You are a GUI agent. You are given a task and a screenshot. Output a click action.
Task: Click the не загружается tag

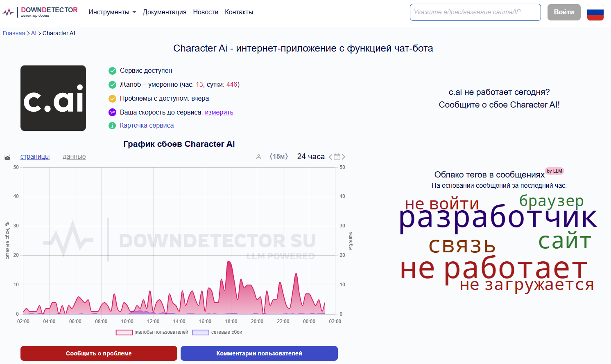pos(527,285)
